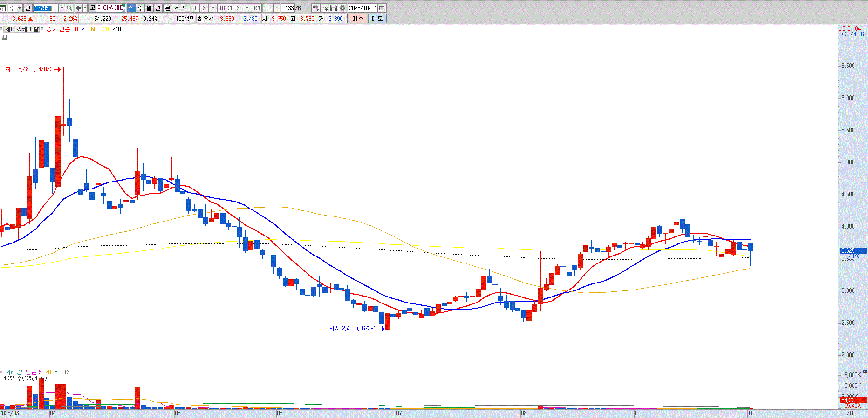Open the interval value dropdown arrow
868x418 pixels.
click(x=277, y=8)
